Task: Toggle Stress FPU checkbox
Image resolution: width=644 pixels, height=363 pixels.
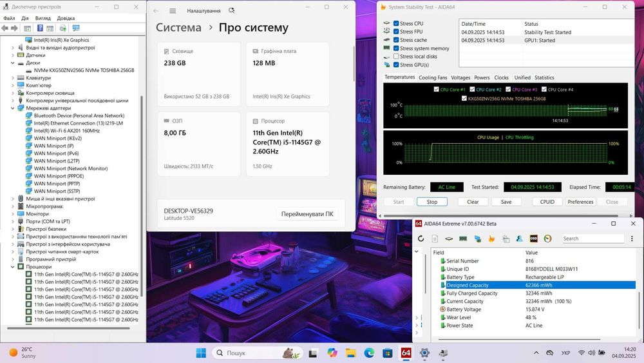Action: click(x=396, y=32)
